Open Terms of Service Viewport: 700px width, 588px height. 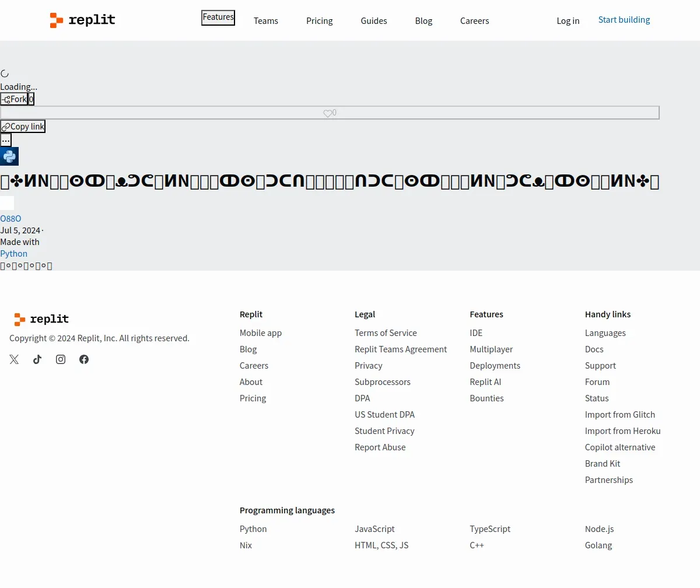tap(386, 333)
